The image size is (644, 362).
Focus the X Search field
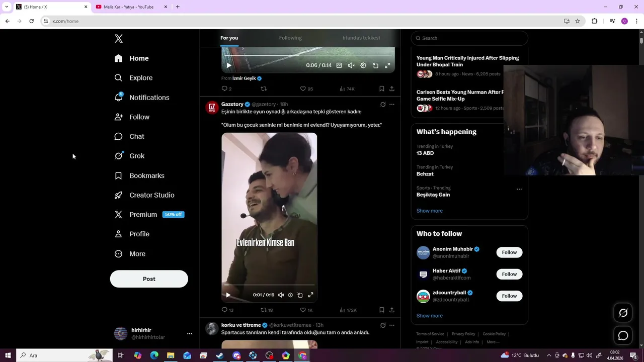[x=469, y=38]
